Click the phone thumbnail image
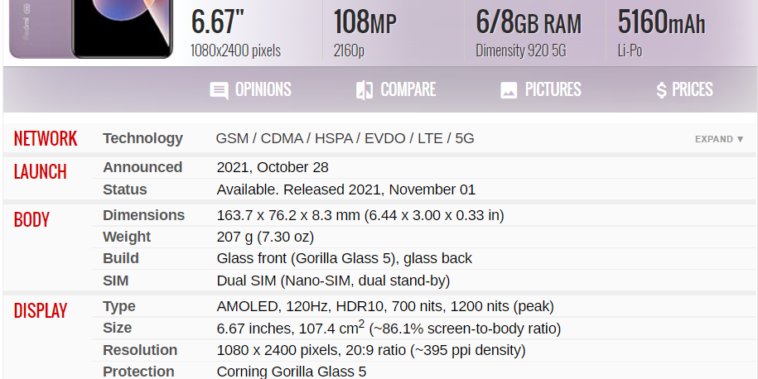Image resolution: width=758 pixels, height=379 pixels. 91,29
